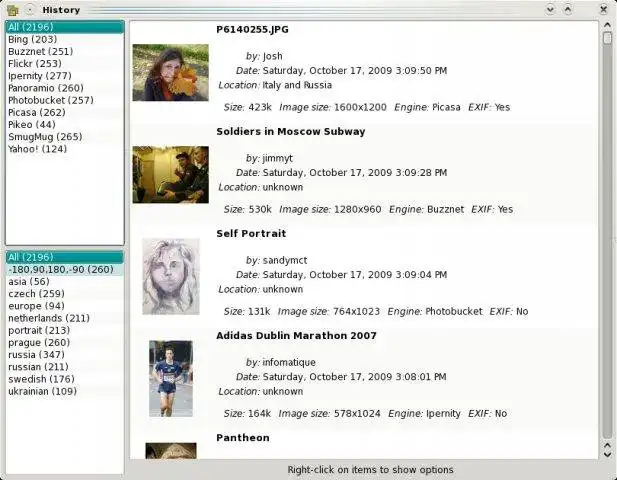
Task: Click the shade-up arrow in title bar
Action: pyautogui.click(x=568, y=9)
